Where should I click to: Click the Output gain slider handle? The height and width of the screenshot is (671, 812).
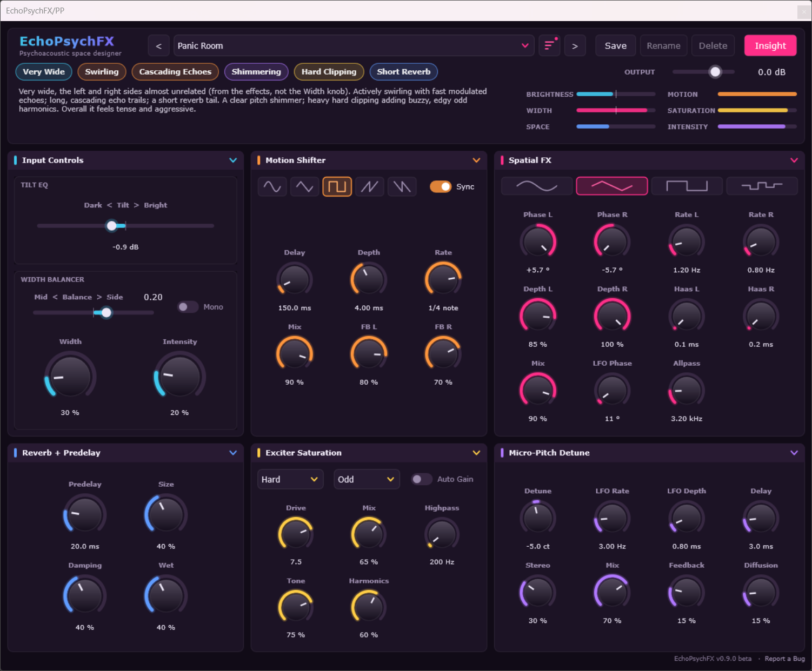[715, 72]
